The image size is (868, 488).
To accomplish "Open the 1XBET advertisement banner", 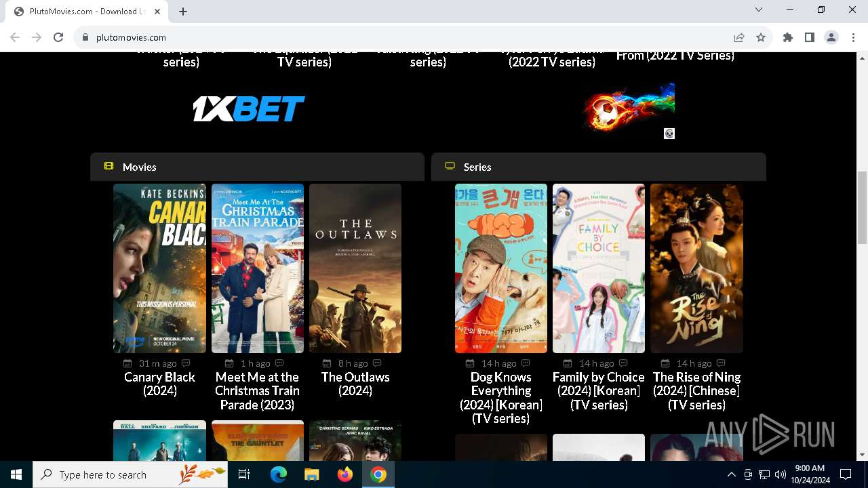I will (249, 109).
